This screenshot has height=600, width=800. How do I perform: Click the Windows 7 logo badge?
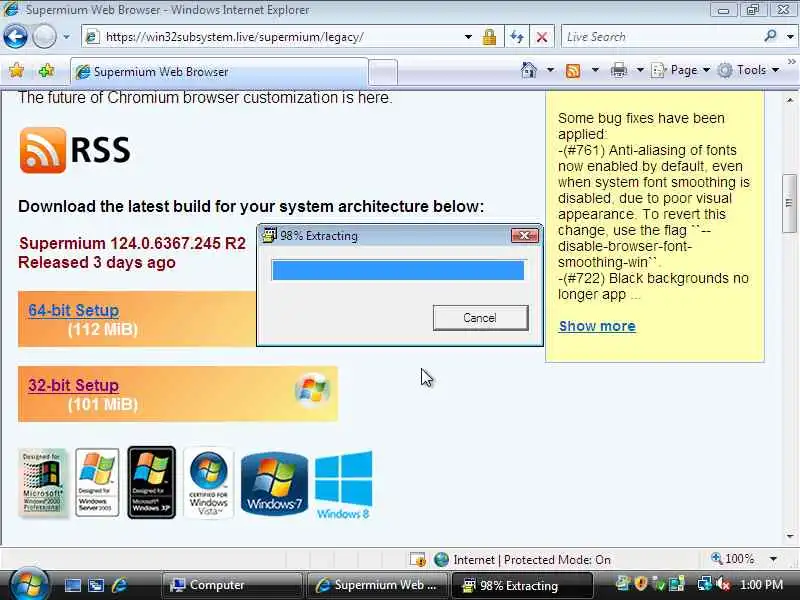pos(274,484)
